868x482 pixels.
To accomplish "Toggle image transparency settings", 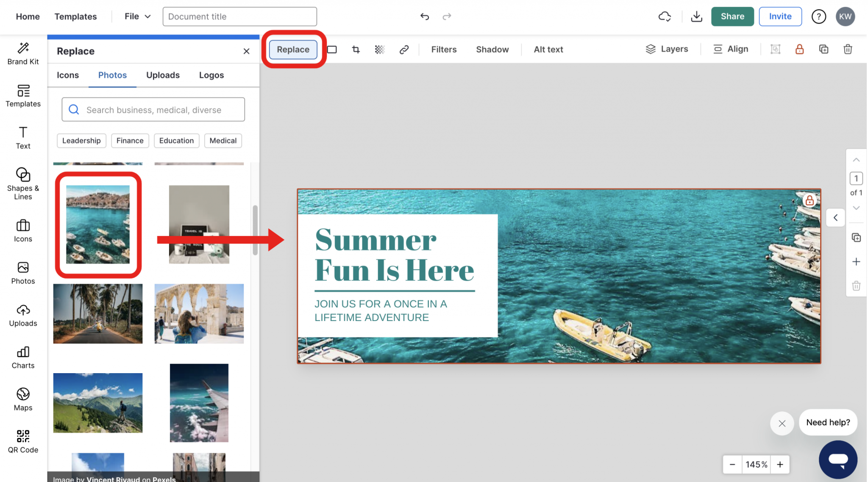I will [x=379, y=49].
